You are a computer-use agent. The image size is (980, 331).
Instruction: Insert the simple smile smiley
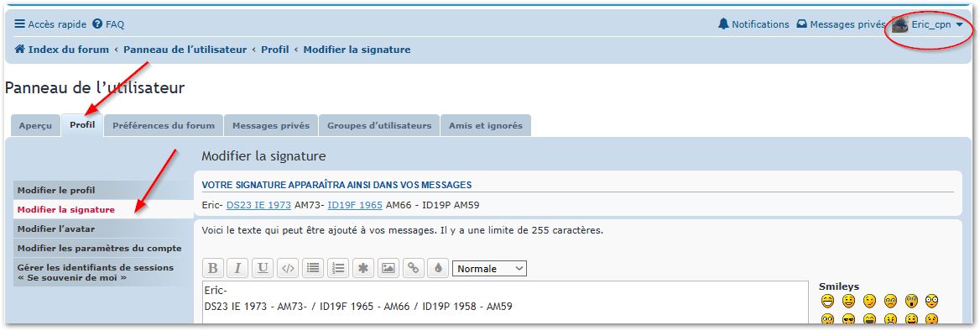coord(848,301)
